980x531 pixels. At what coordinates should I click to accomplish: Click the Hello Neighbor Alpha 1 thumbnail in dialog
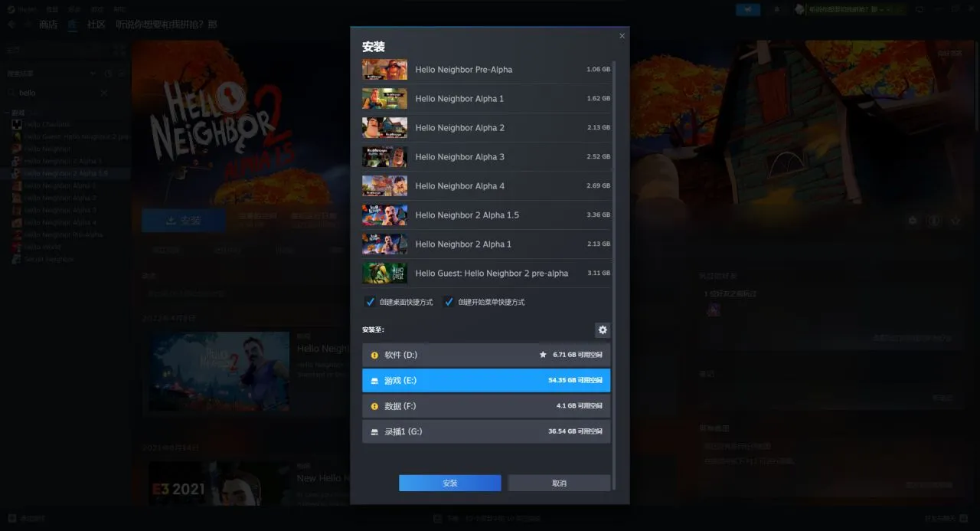click(x=384, y=98)
